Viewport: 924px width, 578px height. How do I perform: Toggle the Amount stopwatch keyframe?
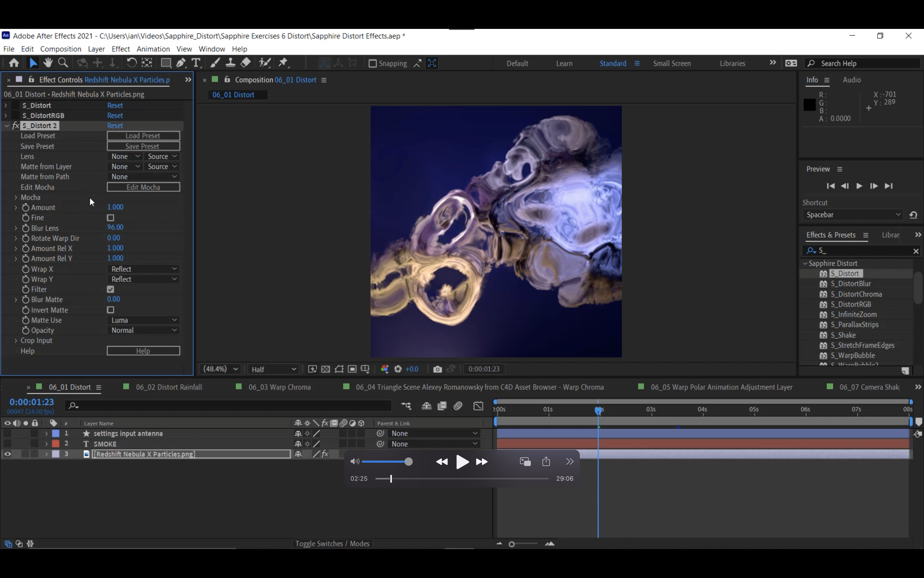point(26,207)
